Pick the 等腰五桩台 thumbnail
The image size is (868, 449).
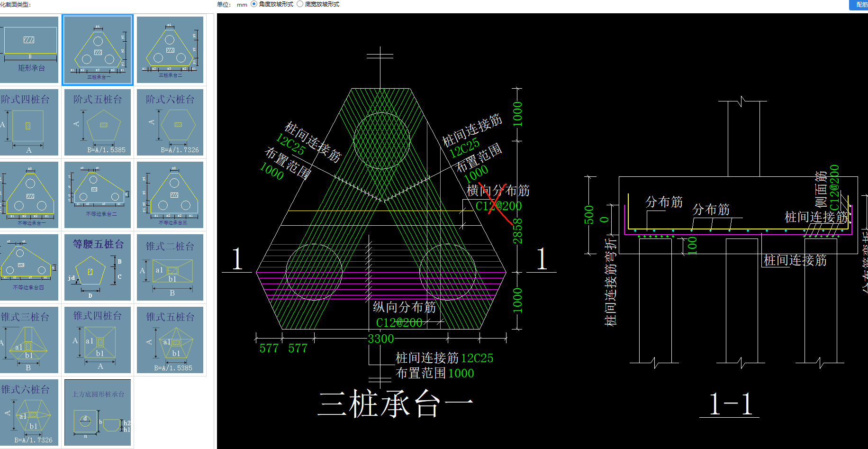tap(98, 267)
